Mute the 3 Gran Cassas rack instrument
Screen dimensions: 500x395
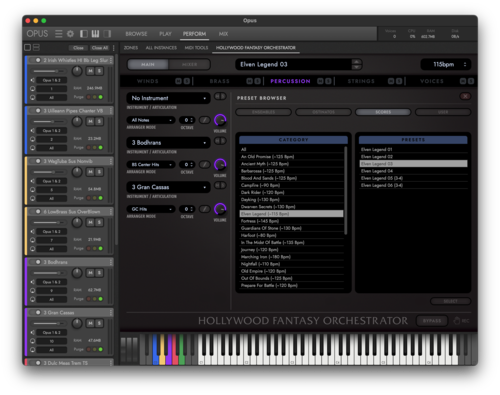pos(90,323)
